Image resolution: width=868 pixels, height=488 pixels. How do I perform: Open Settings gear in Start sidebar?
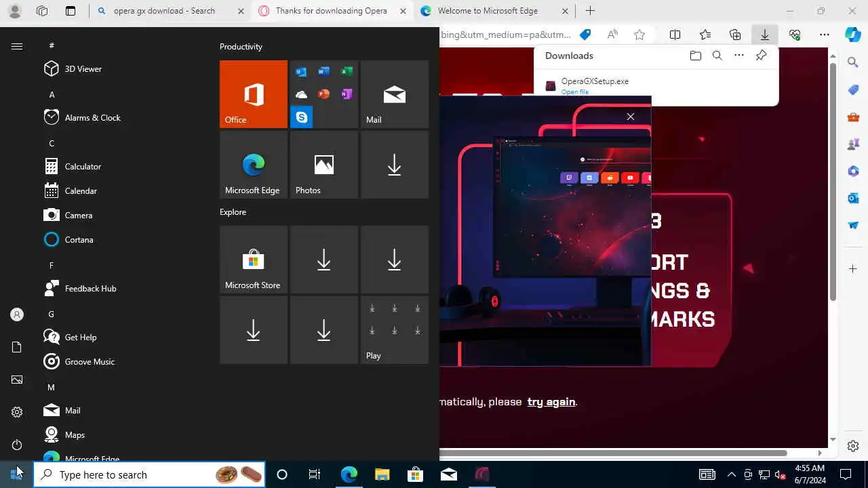[17, 412]
